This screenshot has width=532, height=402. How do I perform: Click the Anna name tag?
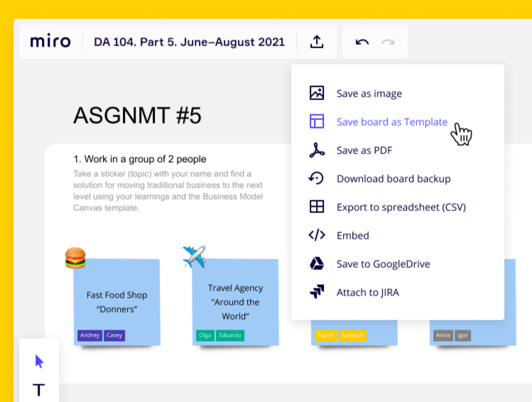(x=443, y=335)
